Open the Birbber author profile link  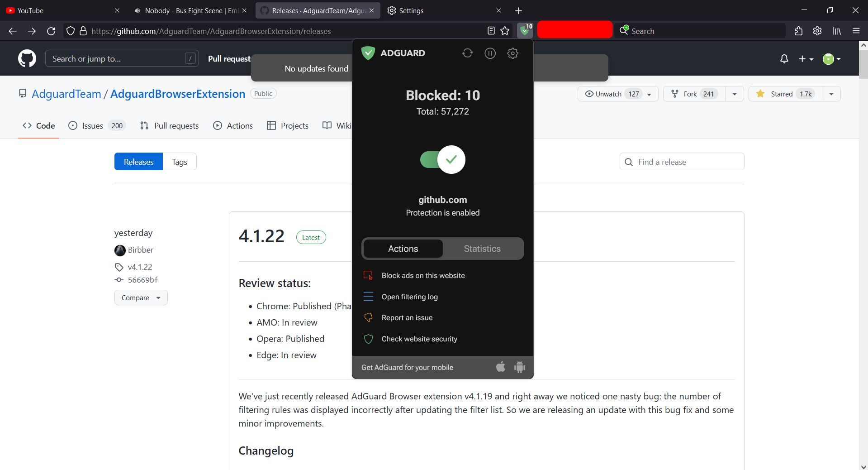click(x=140, y=250)
